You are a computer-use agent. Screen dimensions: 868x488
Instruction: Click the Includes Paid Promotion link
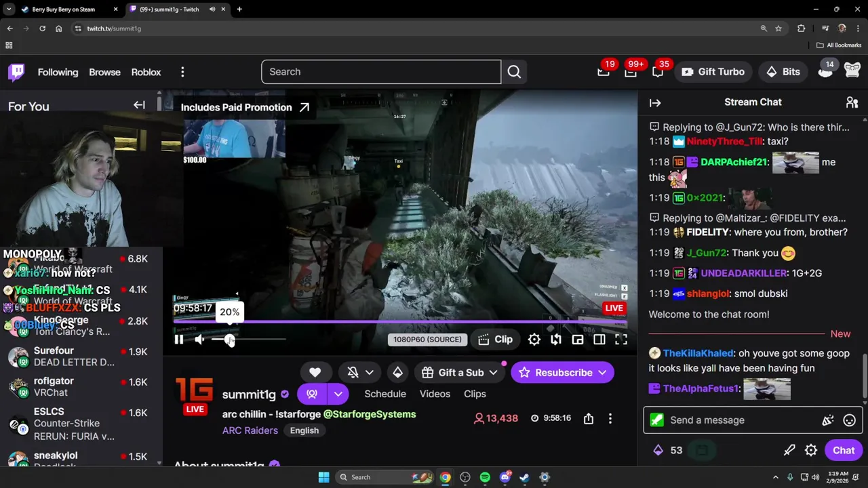pyautogui.click(x=245, y=107)
